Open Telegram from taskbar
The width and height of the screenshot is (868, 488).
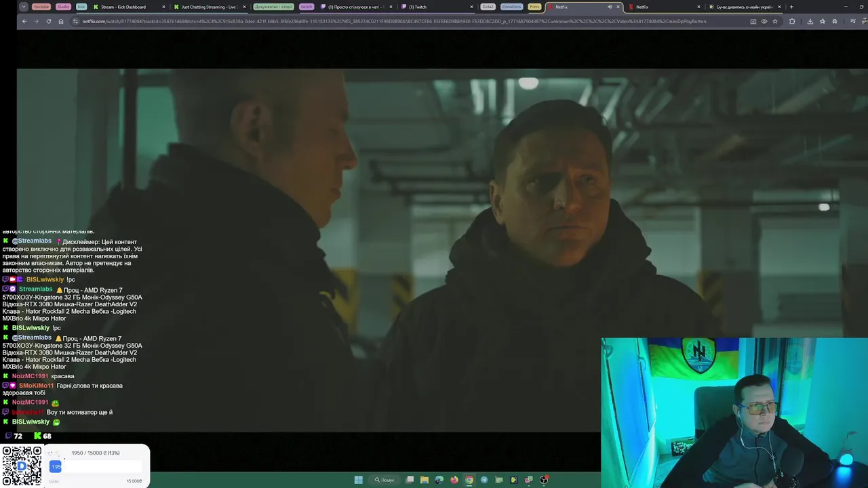484,480
